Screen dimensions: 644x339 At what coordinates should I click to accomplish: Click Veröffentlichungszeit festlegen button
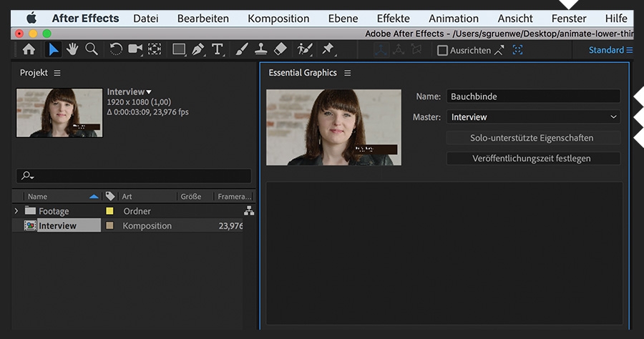(x=533, y=159)
